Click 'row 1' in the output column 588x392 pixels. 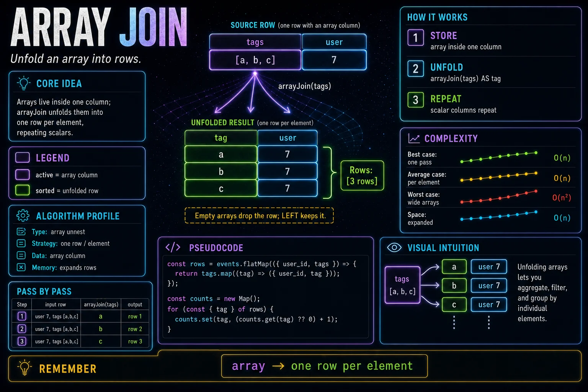(135, 316)
